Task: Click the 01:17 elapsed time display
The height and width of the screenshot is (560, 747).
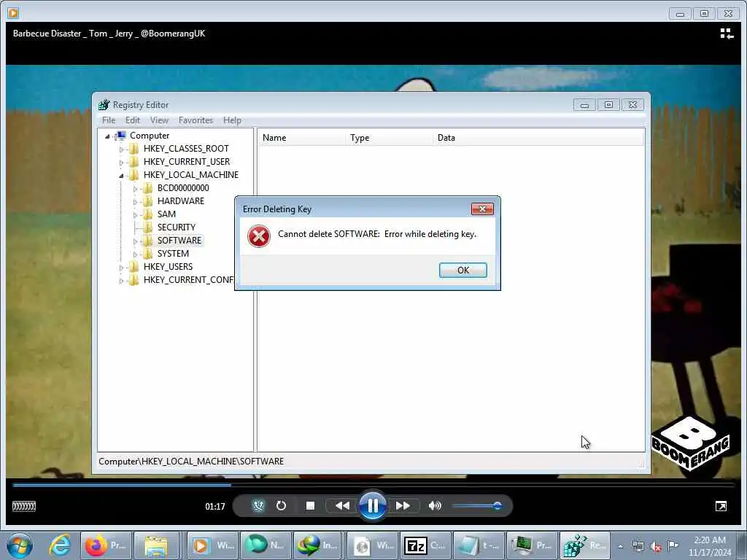Action: coord(215,507)
